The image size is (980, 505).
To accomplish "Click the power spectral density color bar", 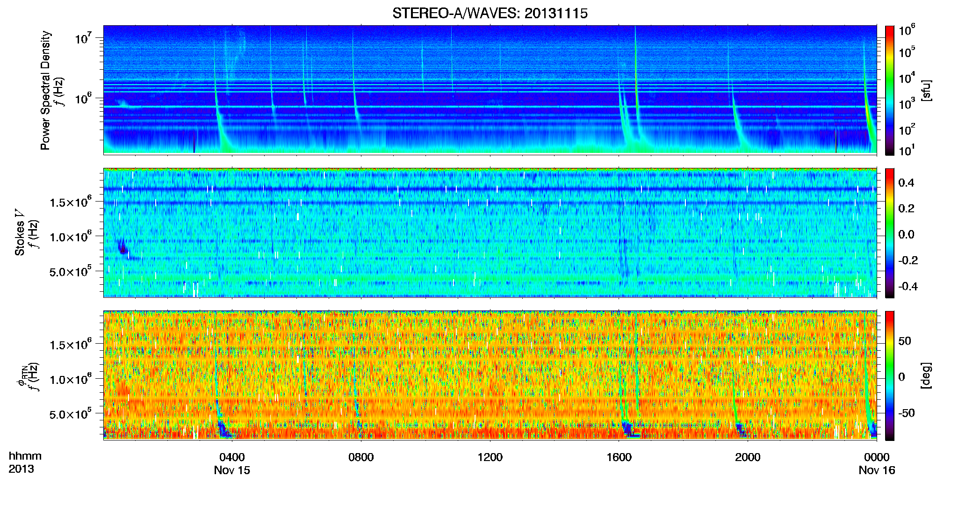I will pos(890,90).
